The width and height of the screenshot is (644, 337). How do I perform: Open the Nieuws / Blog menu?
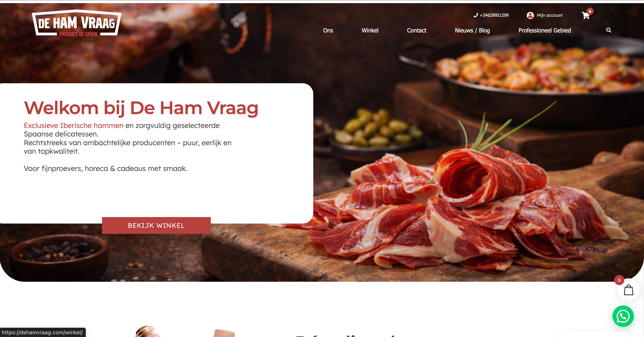click(x=472, y=30)
